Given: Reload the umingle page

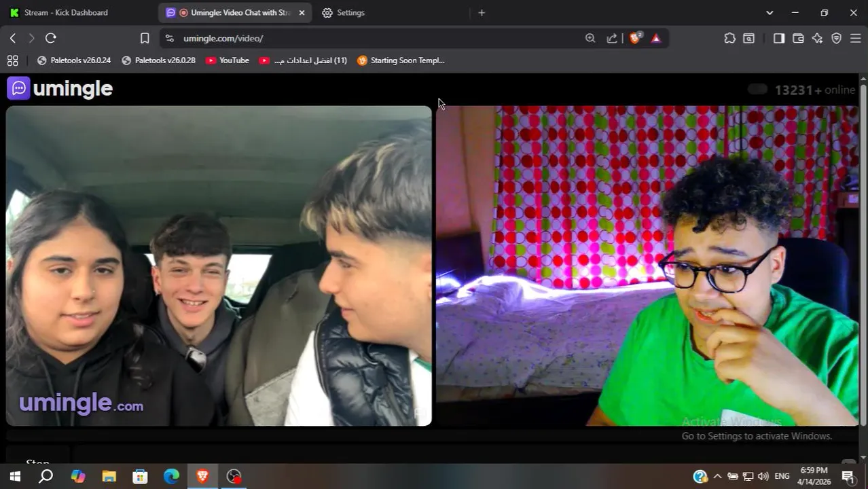Looking at the screenshot, I should click(50, 38).
